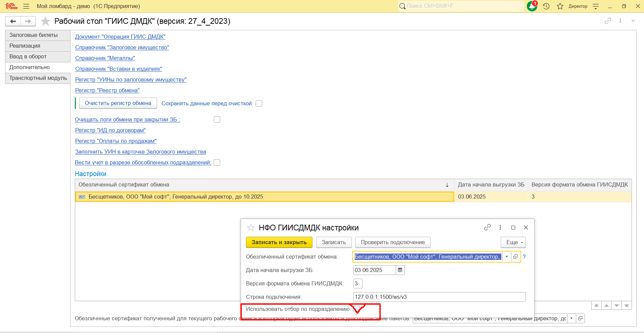Toggle Сохранять данные перед очисткой checkbox

259,103
